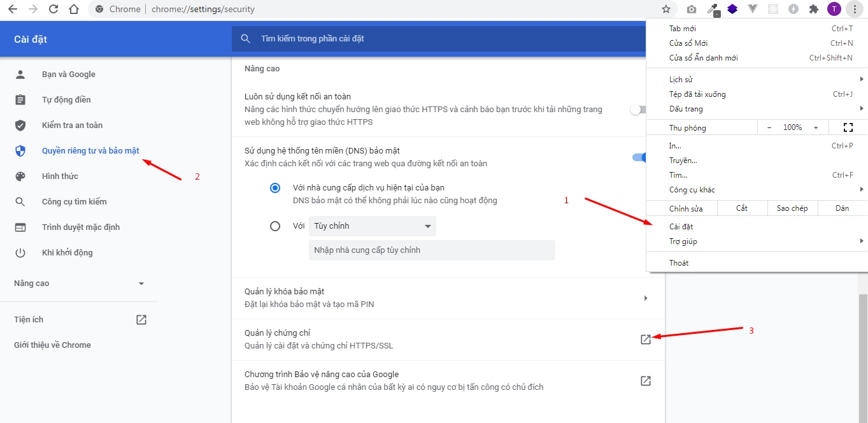This screenshot has width=868, height=423.
Task: Open the purple profile avatar
Action: click(834, 10)
